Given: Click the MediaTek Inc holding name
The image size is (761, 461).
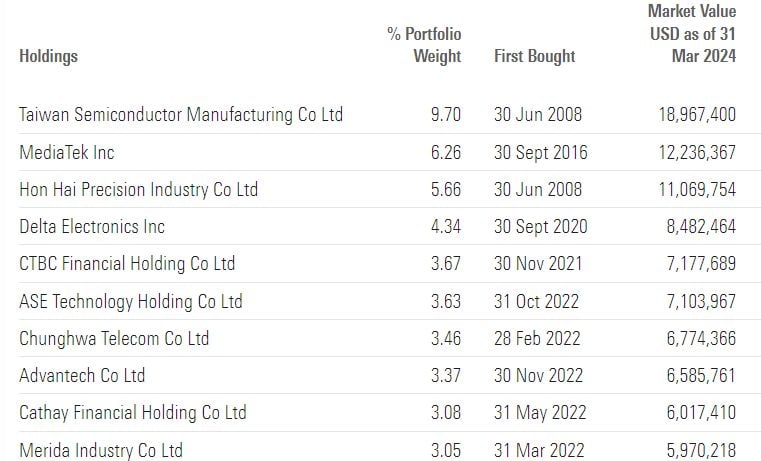Looking at the screenshot, I should pyautogui.click(x=67, y=152).
